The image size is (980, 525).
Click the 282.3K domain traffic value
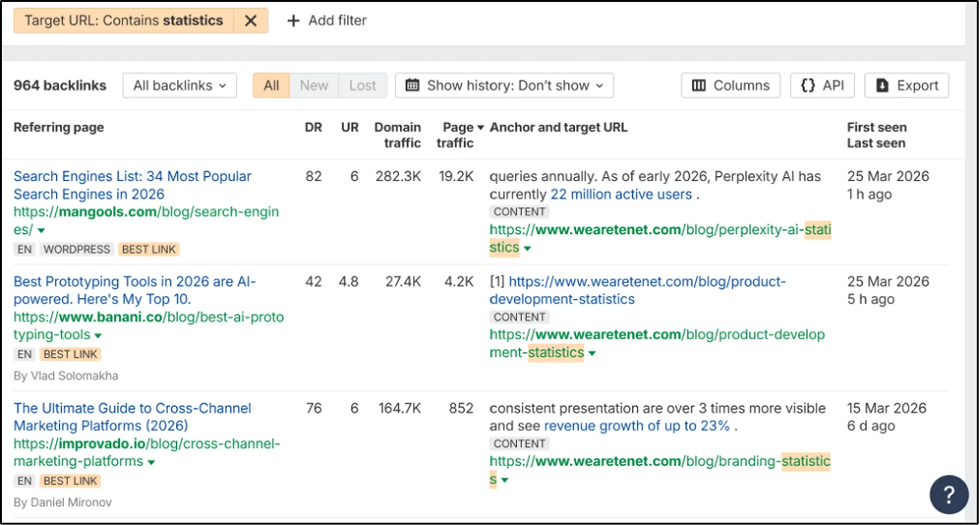[398, 176]
